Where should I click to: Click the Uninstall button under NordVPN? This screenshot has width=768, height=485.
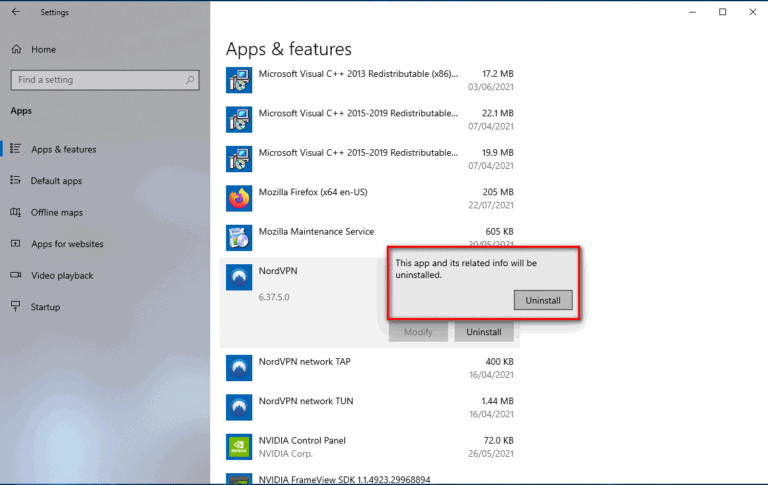(483, 331)
